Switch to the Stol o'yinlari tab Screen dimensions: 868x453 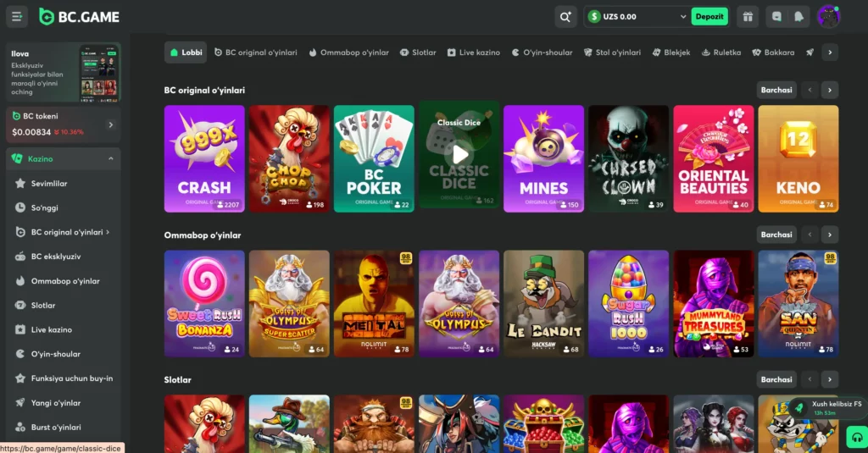[612, 52]
